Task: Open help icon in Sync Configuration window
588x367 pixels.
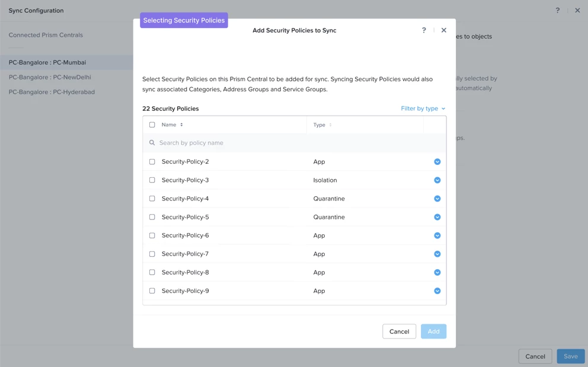Action: [558, 11]
